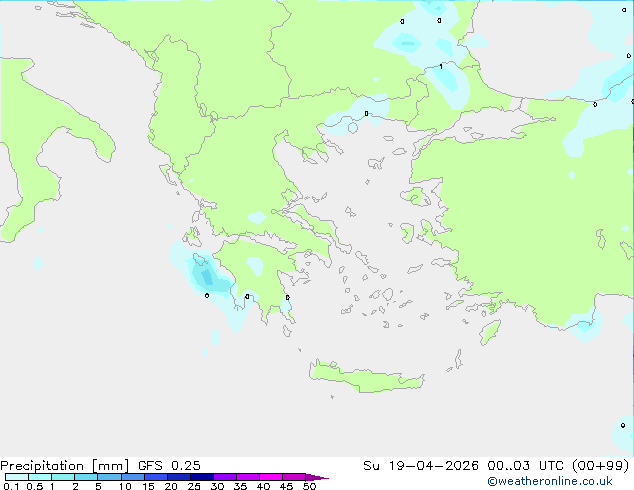Click the '0.1' legend value label
This screenshot has height=490, width=634.
(11, 486)
